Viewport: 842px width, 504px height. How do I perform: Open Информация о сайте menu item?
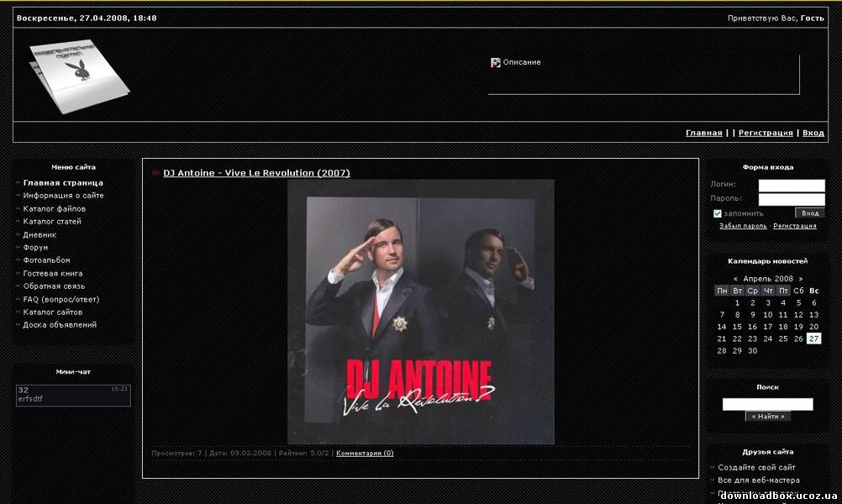tap(63, 196)
